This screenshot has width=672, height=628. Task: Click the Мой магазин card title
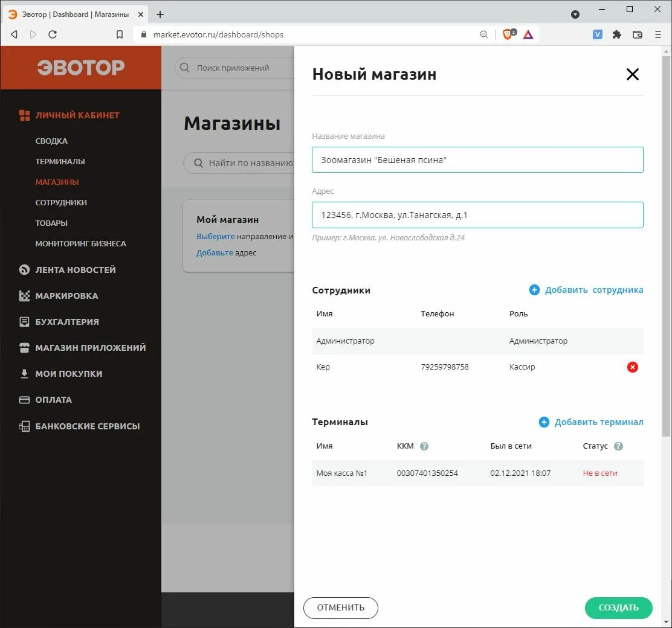coord(228,220)
